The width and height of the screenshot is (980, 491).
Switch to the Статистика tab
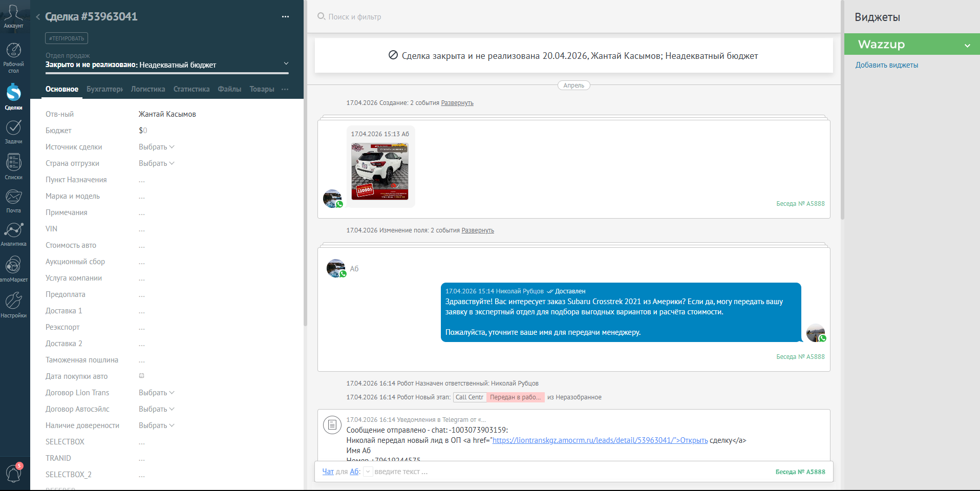(191, 89)
